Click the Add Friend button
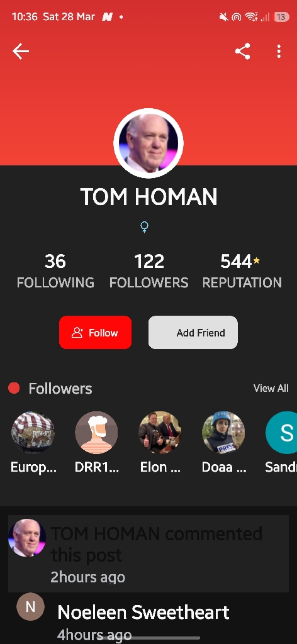The image size is (297, 644). (x=193, y=332)
